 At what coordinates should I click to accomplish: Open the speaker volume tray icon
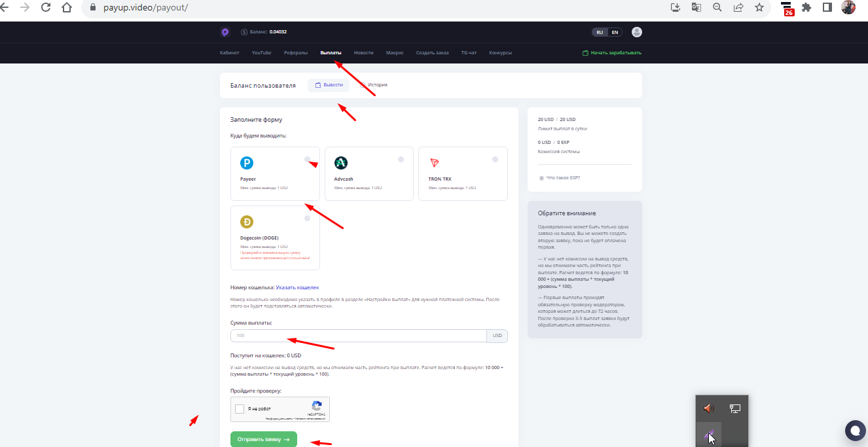click(708, 408)
